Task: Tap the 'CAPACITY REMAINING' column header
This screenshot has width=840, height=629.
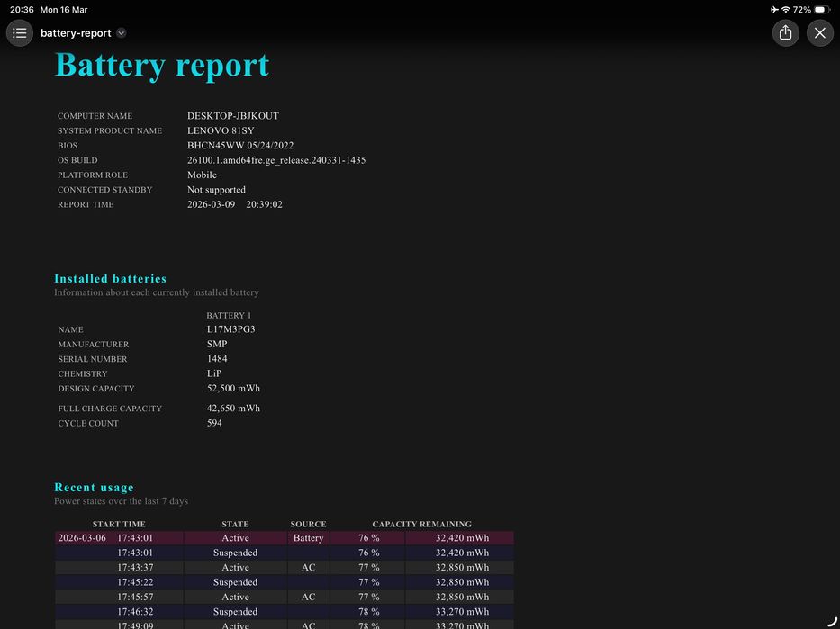Action: point(422,524)
